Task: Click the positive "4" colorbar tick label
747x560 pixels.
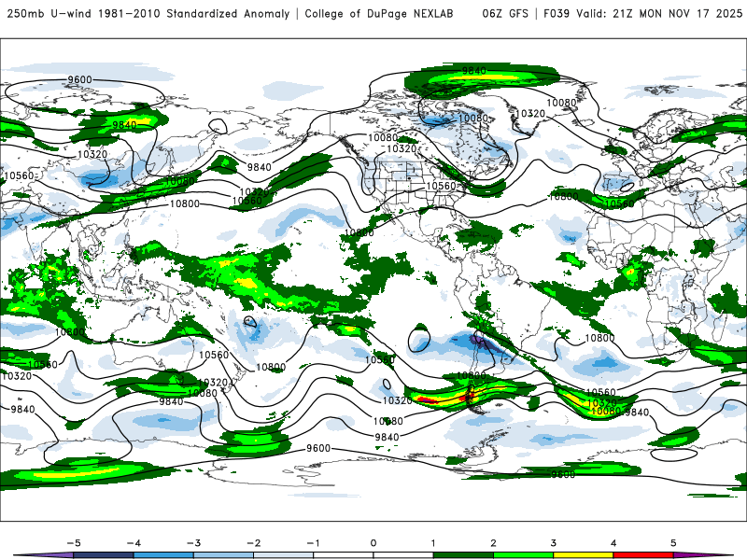Action: [613, 543]
